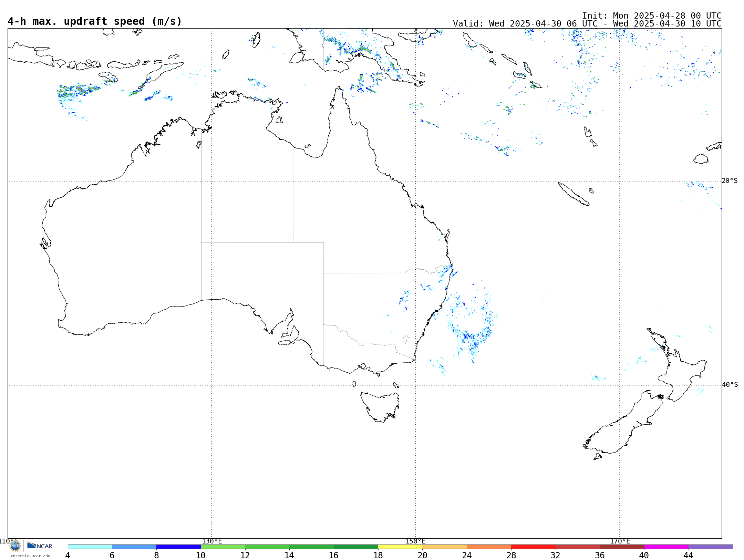Click Tasmania on the map
Image resolution: width=744 pixels, height=560 pixels.
tap(380, 406)
